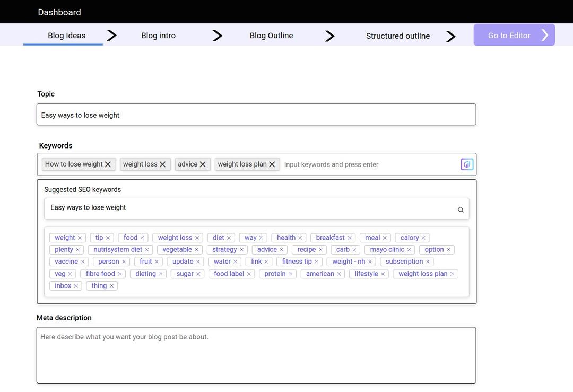Click the Dashboard header link
The height and width of the screenshot is (392, 573).
[59, 12]
